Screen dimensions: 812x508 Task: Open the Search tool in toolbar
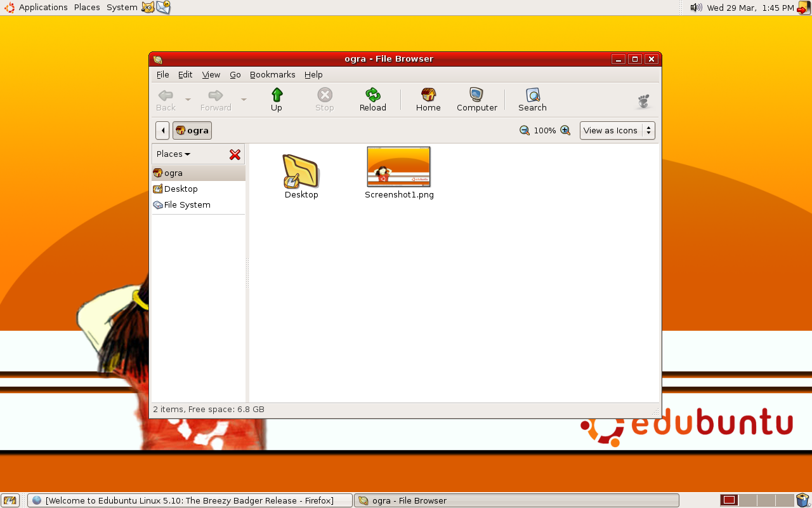[532, 100]
